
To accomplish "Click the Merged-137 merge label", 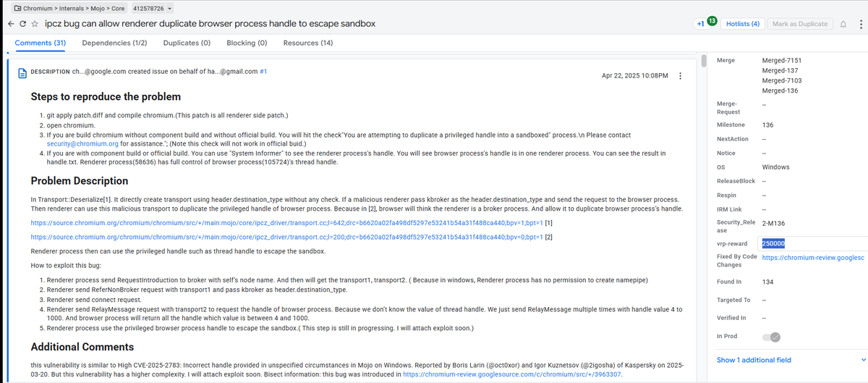I will [x=780, y=70].
